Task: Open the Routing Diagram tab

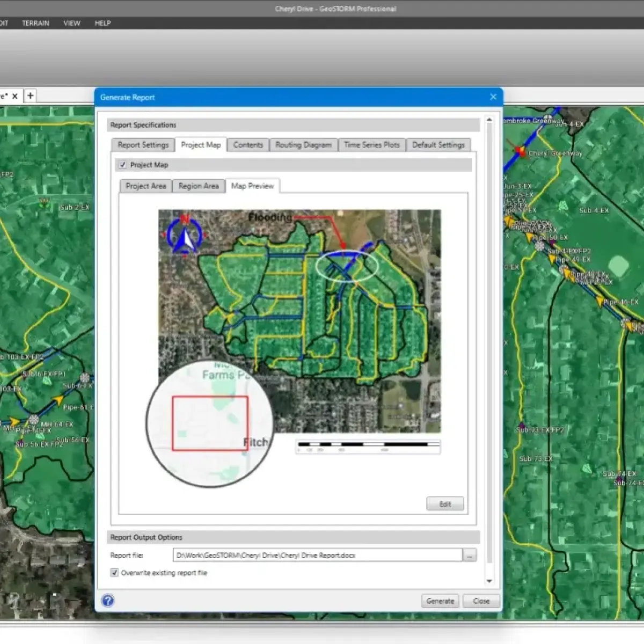Action: click(x=303, y=145)
